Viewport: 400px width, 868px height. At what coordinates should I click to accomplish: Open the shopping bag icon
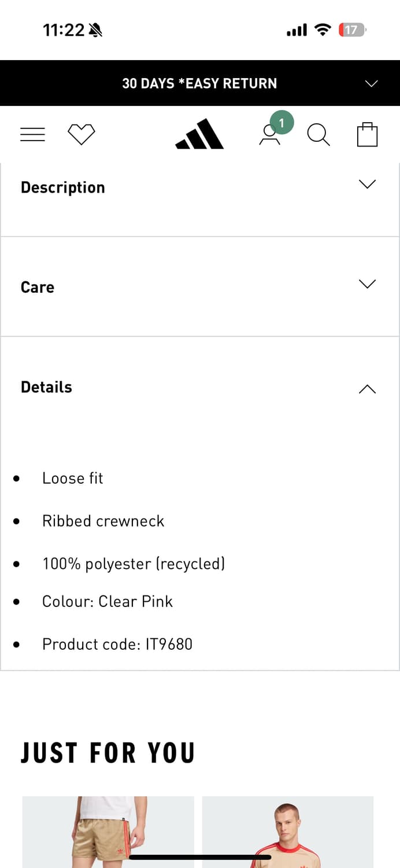coord(367,134)
